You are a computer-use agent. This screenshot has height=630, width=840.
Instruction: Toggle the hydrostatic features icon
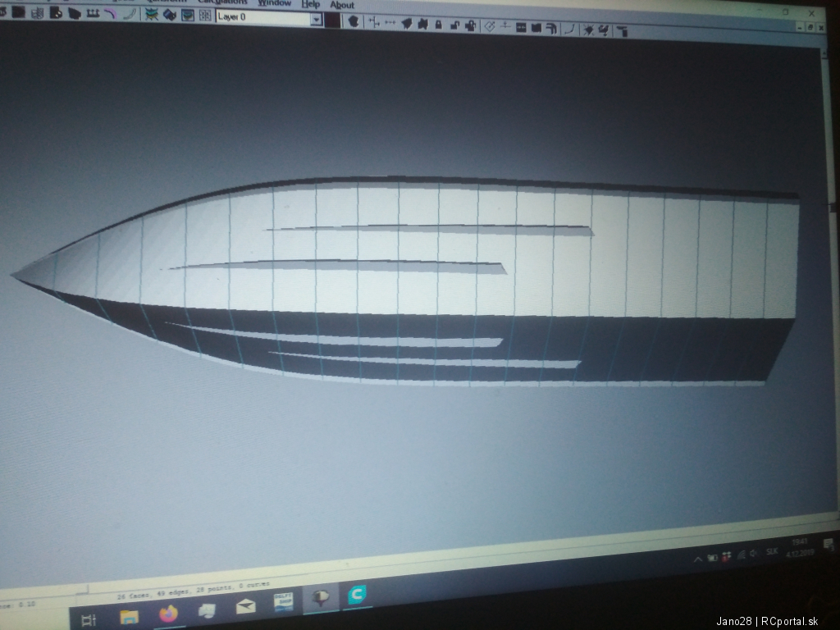(x=152, y=15)
